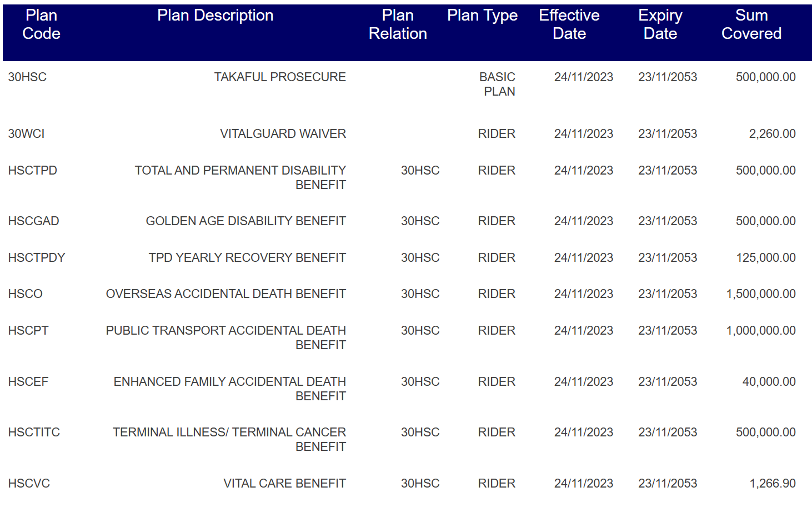Click the VITALGUARD WAIVER description
This screenshot has height=507, width=812.
283,134
